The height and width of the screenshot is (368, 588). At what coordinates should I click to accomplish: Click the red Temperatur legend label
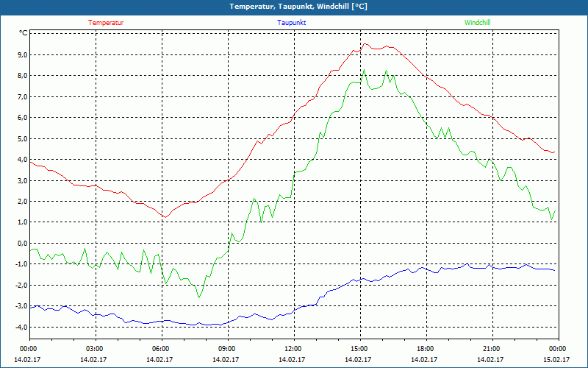106,23
